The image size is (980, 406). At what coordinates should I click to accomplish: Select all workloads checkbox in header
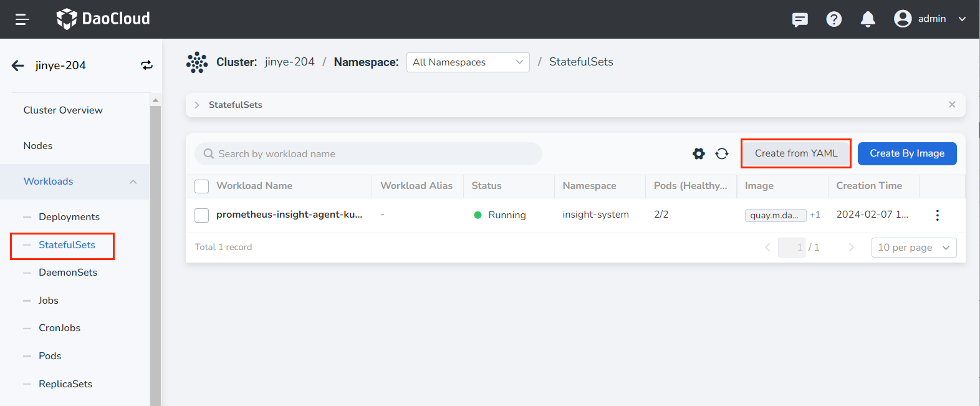point(202,186)
